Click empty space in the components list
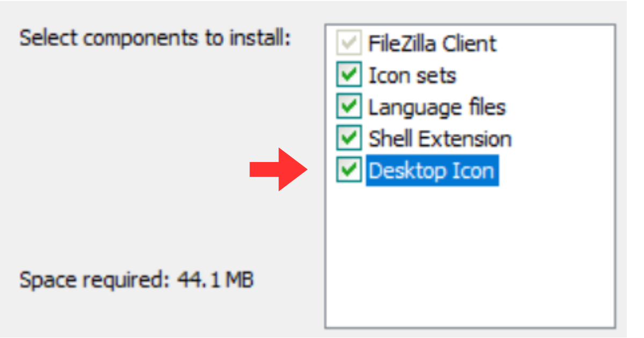This screenshot has width=644, height=338. (x=470, y=252)
